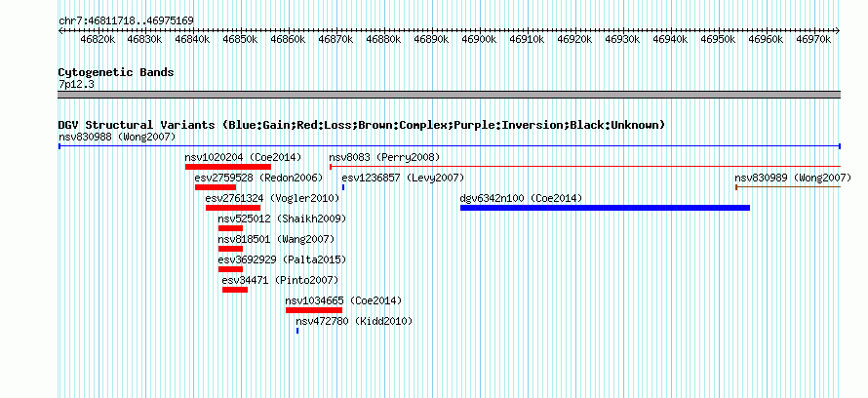
Task: Open nsv525012 (Shaikh2009) label
Action: [282, 219]
